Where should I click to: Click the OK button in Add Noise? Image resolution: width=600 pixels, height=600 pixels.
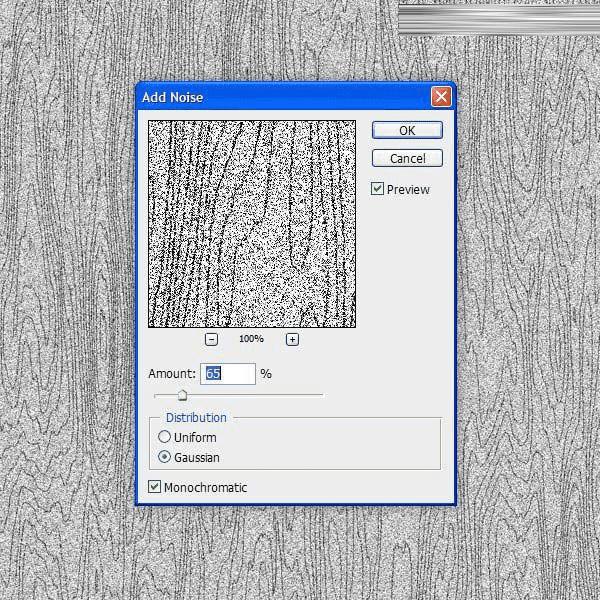tap(407, 130)
